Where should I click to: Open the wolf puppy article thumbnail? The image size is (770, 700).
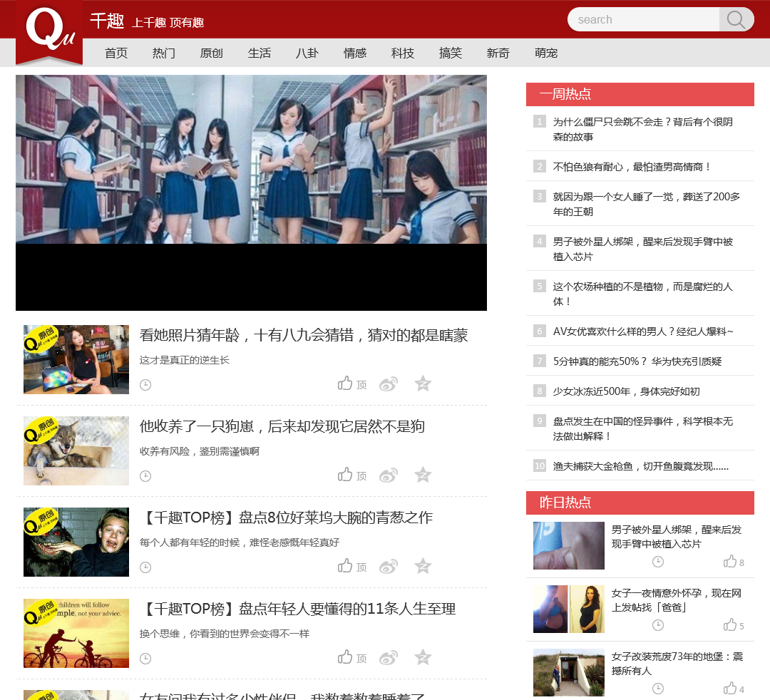76,451
